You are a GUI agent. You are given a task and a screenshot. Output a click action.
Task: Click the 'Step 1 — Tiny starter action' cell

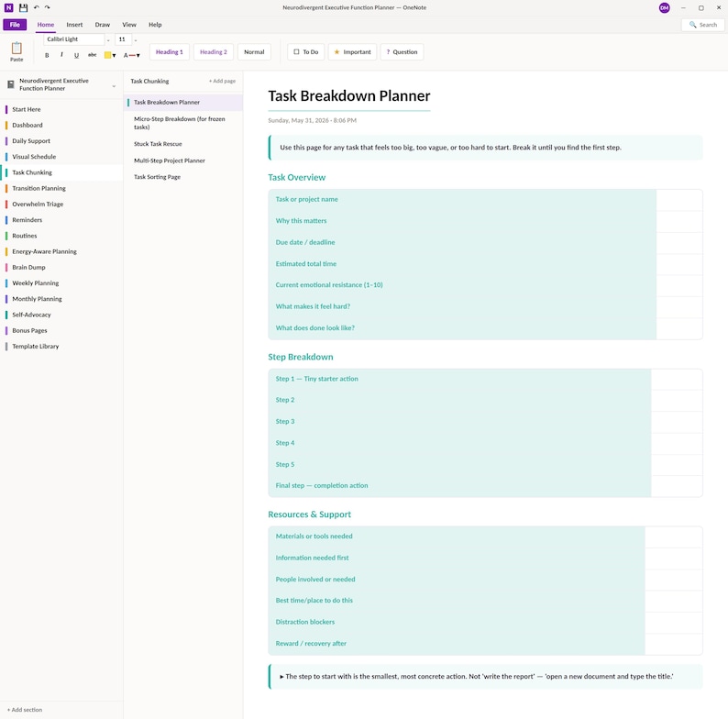click(459, 379)
